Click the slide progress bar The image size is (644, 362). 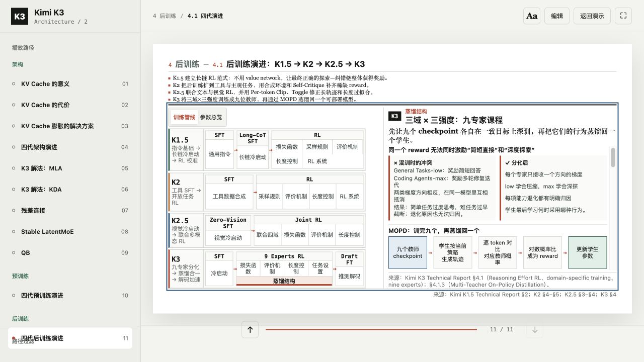(x=371, y=330)
